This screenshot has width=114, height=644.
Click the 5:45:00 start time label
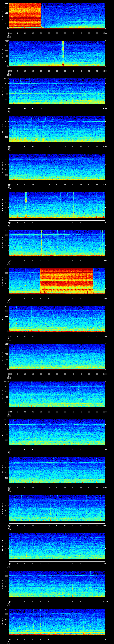9,71
